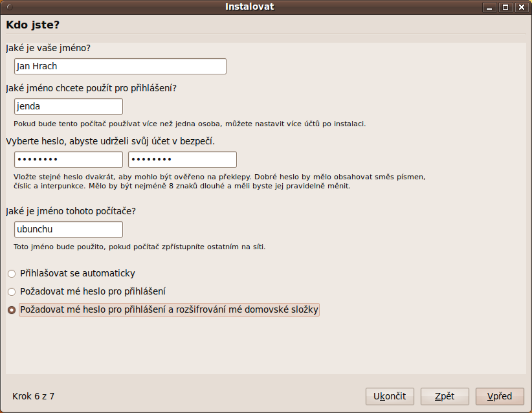Focus the full name field containing Jan Hrach
Screen dimensions: 532x413
tap(120, 66)
